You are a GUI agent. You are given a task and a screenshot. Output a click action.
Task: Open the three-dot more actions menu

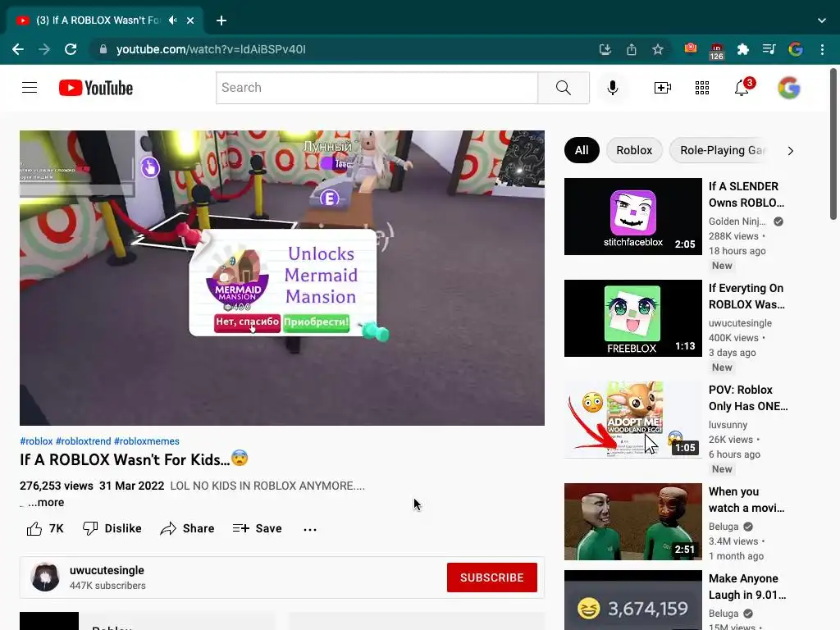(x=309, y=529)
